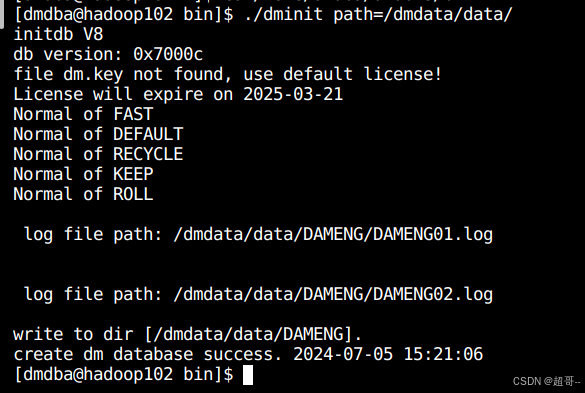The width and height of the screenshot is (585, 393).
Task: Click the 'initdb V8' output line
Action: 58,34
